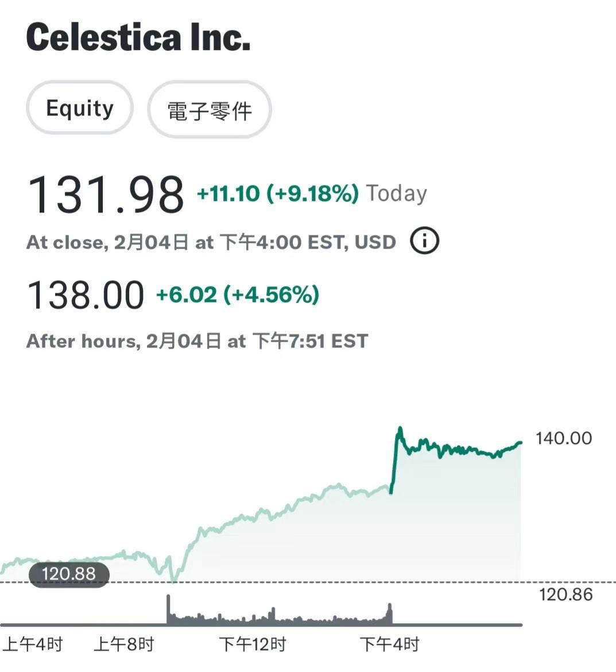The height and width of the screenshot is (672, 616).
Task: Click the 131.98 closing price
Action: 106,195
